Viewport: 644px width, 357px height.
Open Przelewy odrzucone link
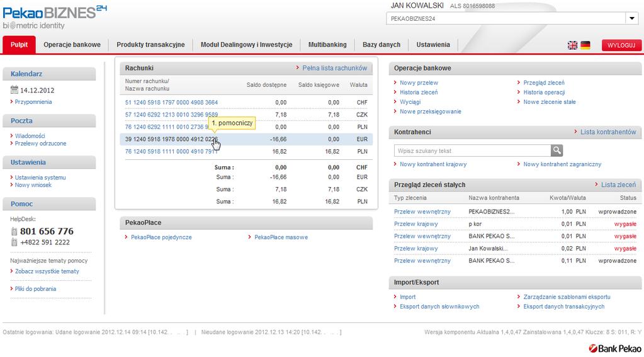click(x=41, y=144)
